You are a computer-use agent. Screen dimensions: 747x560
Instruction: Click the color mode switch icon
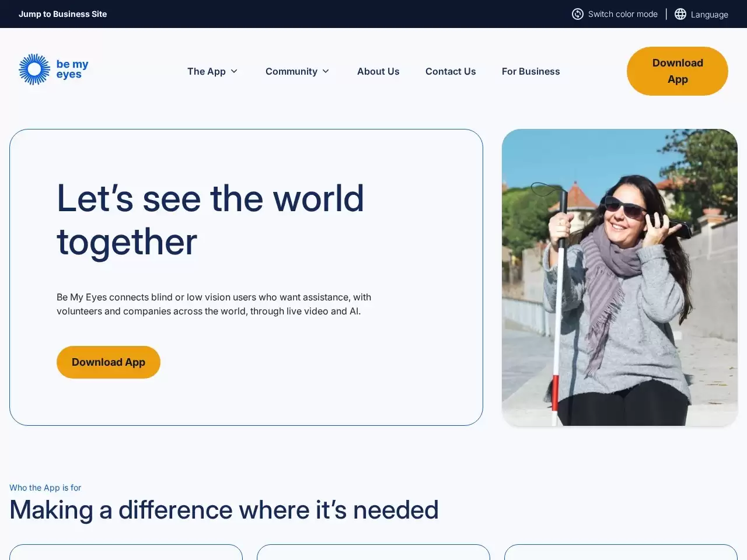pos(578,14)
